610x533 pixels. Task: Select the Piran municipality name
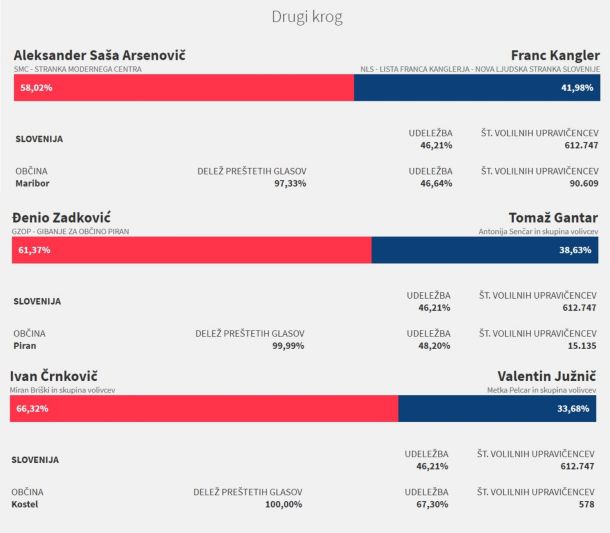point(26,346)
